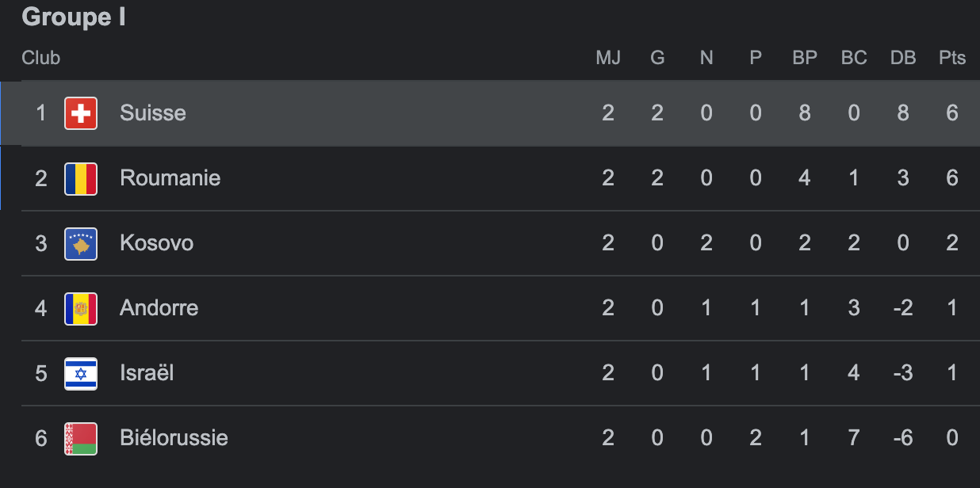The height and width of the screenshot is (488, 980).
Task: Click the Pts column header
Action: [952, 58]
